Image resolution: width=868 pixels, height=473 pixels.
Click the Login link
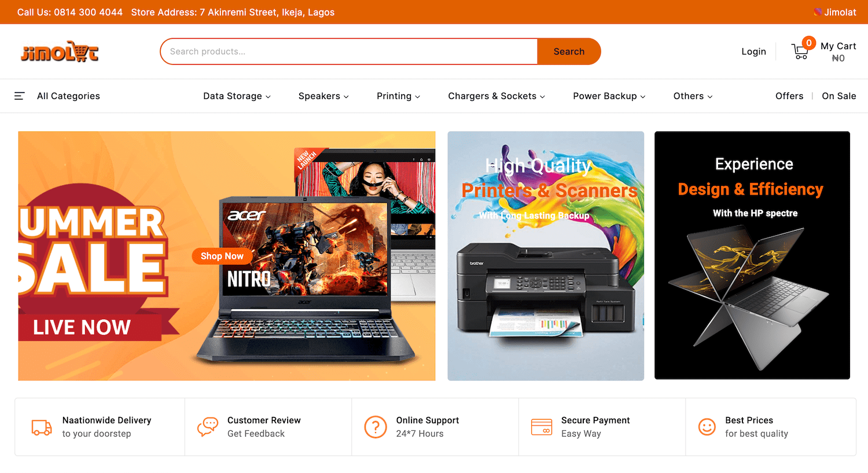pos(753,52)
